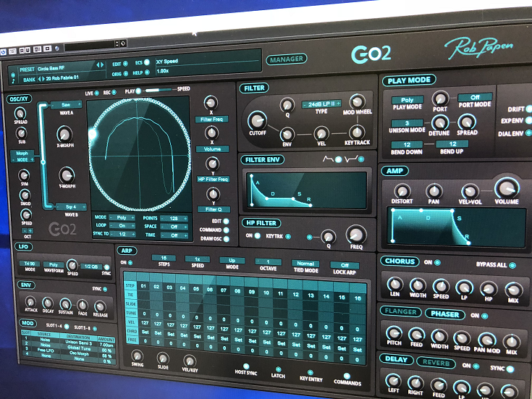Open the UNISON MODE dropdown

[x=407, y=123]
